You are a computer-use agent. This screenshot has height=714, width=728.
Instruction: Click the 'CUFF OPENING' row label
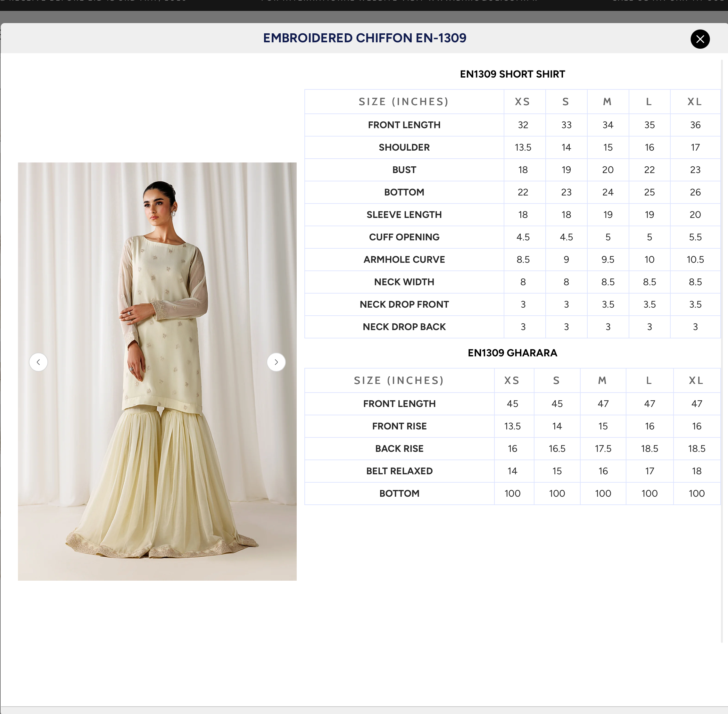[404, 237]
